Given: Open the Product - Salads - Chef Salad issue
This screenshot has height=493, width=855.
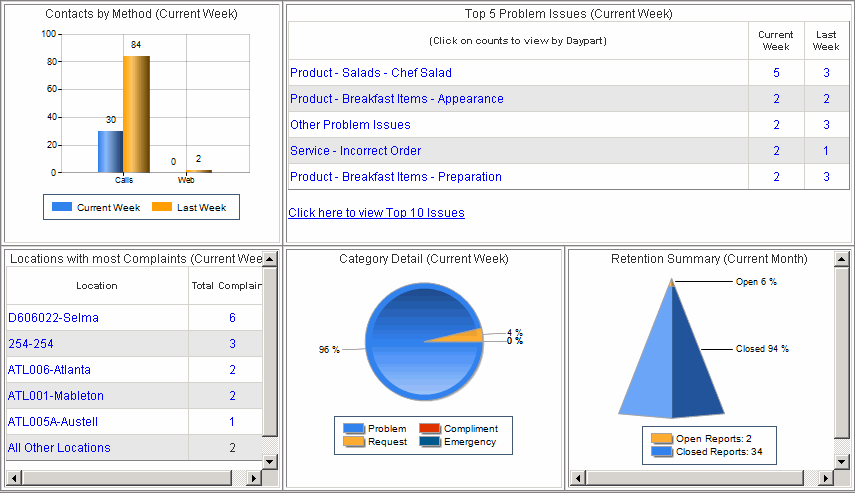Looking at the screenshot, I should click(370, 73).
